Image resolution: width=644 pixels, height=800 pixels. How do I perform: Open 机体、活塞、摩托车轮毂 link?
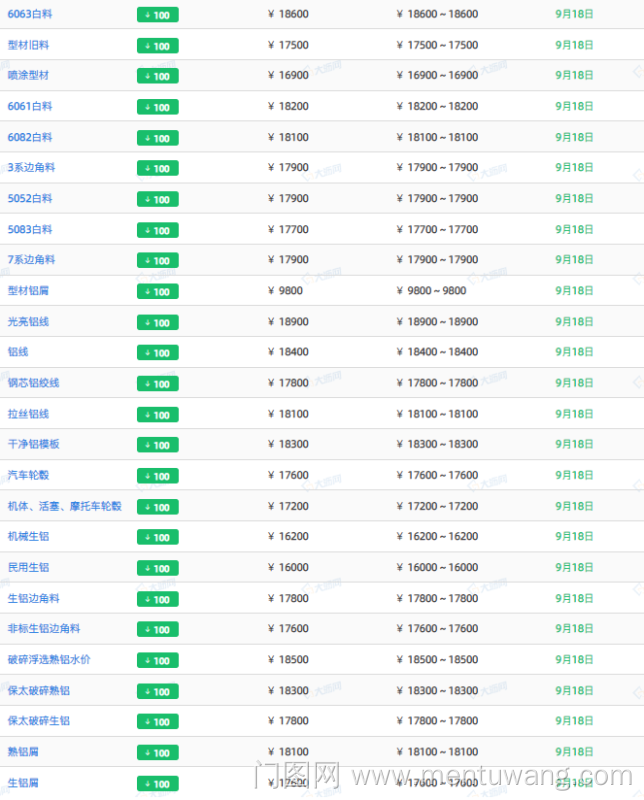click(64, 506)
